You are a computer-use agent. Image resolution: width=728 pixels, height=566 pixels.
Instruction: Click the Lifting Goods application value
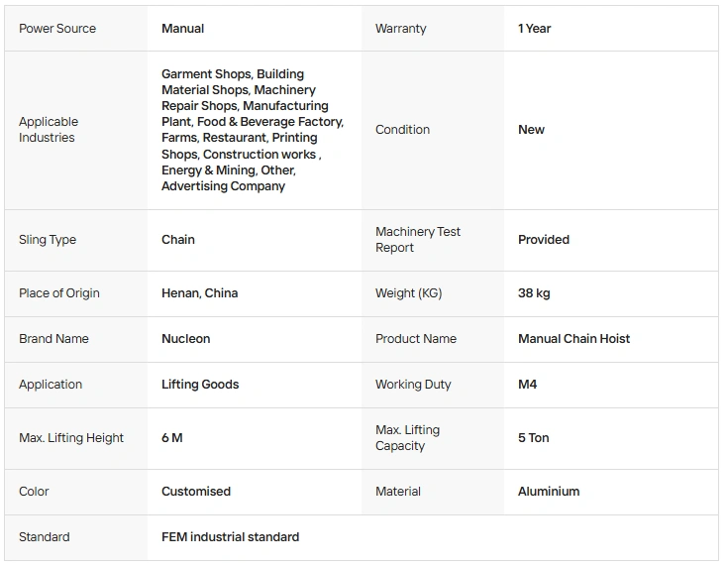(200, 385)
